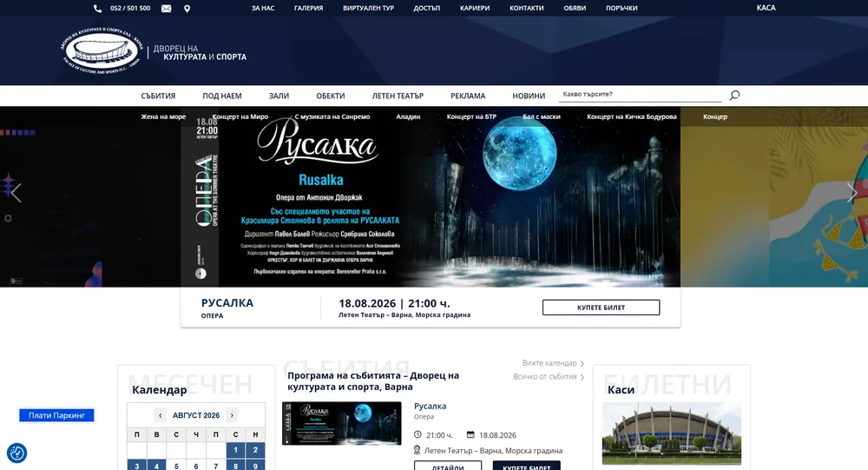868x470 pixels.
Task: Select Концерт на Кичка Бодурова slide tab
Action: [632, 117]
